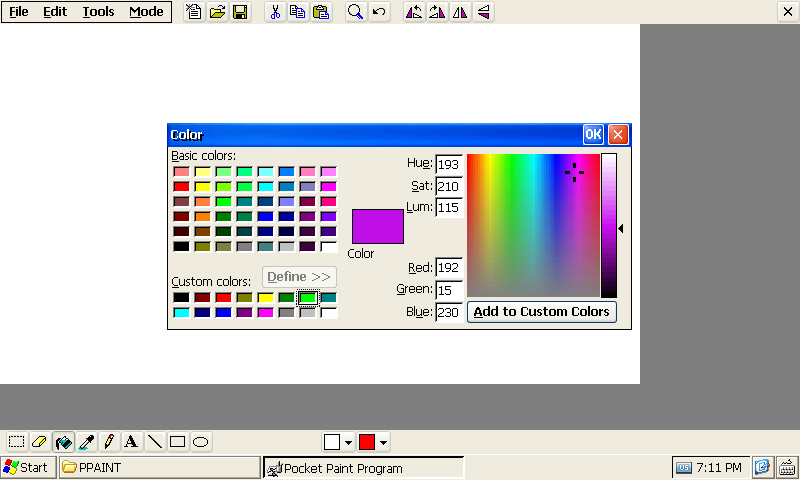Viewport: 800px width, 480px height.
Task: Click the Green value field
Action: (x=449, y=290)
